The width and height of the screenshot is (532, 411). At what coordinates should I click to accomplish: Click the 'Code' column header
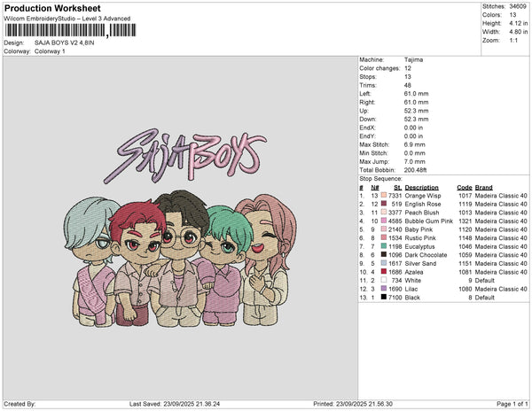(x=465, y=188)
